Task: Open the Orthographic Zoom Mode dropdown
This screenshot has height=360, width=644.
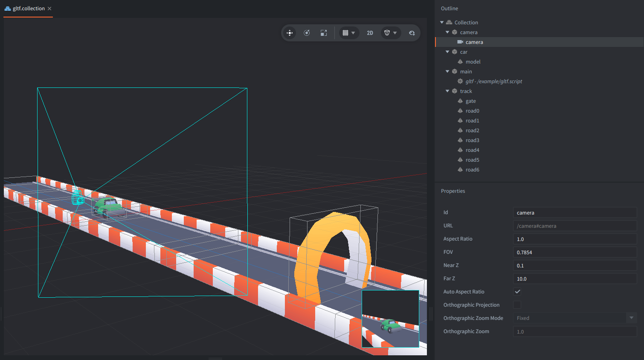Action: (575, 318)
